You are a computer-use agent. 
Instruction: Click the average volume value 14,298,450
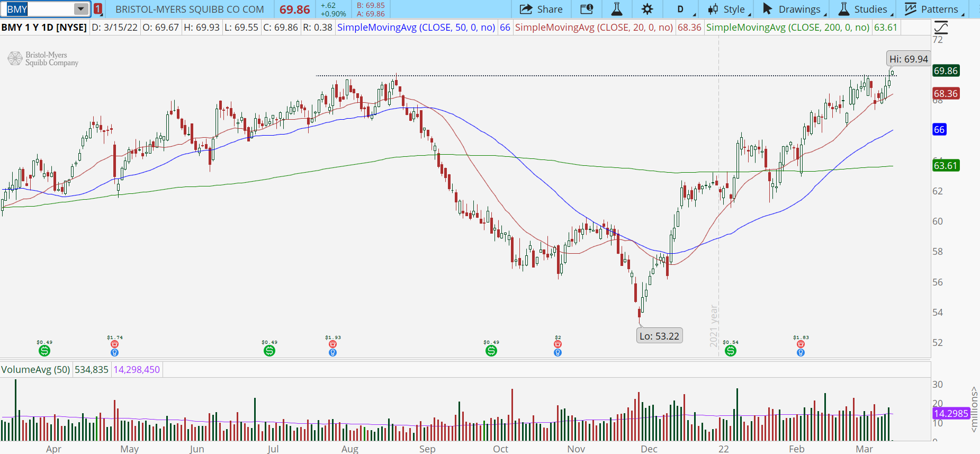(x=137, y=369)
